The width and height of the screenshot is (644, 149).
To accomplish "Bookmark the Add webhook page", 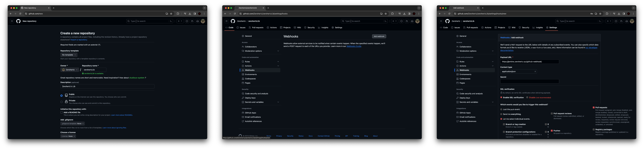I will 600,14.
